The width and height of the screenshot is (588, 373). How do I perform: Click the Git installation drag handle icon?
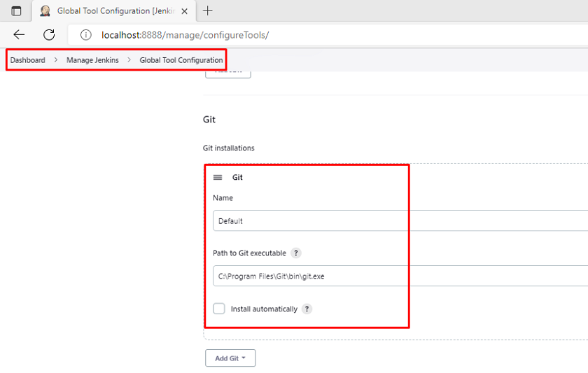pyautogui.click(x=218, y=178)
